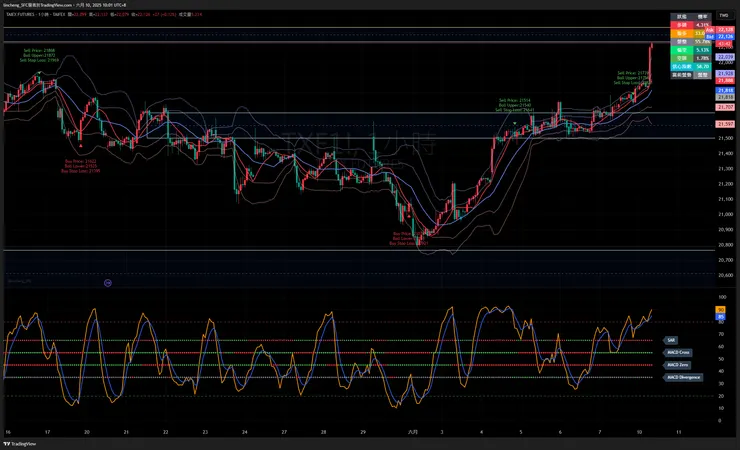The height and width of the screenshot is (450, 740).
Task: Click the cyan 信心指數 table cell
Action: tap(682, 66)
